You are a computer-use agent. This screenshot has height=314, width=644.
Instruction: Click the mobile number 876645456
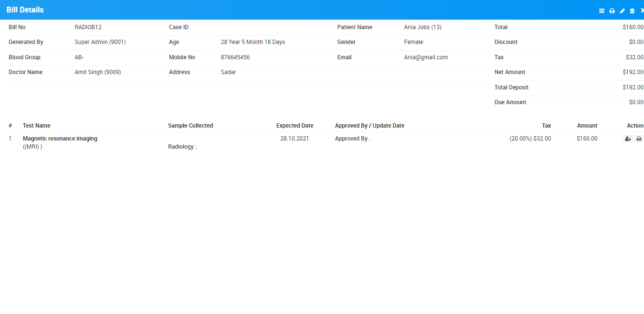235,57
